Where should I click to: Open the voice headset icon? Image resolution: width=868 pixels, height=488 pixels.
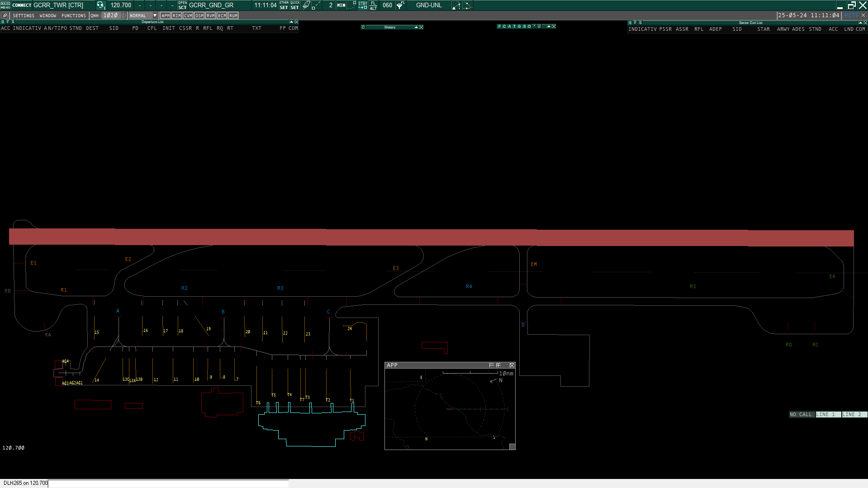click(x=100, y=5)
